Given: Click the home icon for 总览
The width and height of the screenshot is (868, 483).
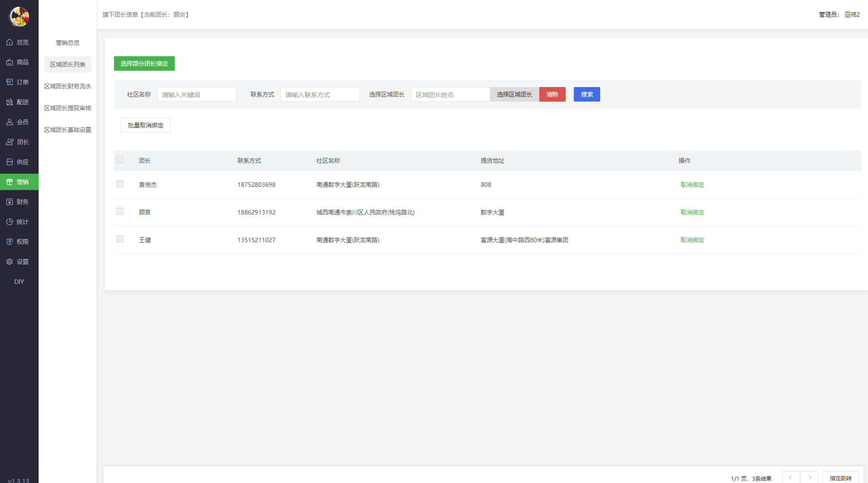Looking at the screenshot, I should (x=10, y=42).
